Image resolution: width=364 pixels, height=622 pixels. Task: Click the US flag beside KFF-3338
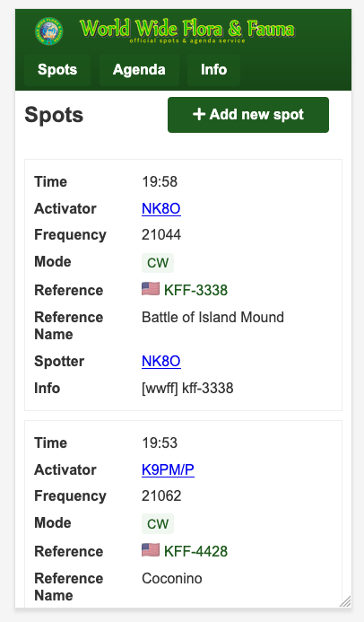pos(151,289)
